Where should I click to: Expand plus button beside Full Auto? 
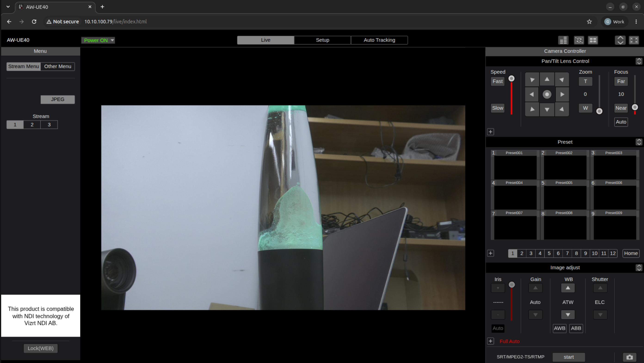point(490,341)
